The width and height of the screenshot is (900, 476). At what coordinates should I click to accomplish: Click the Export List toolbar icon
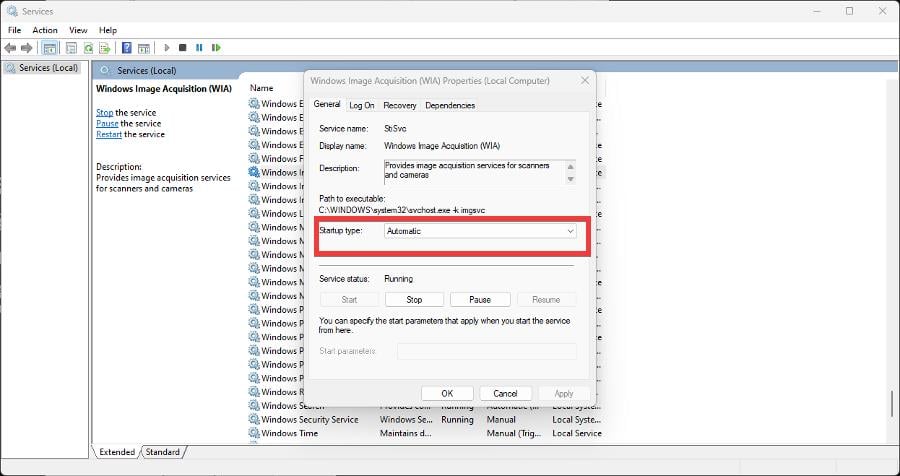tap(104, 48)
